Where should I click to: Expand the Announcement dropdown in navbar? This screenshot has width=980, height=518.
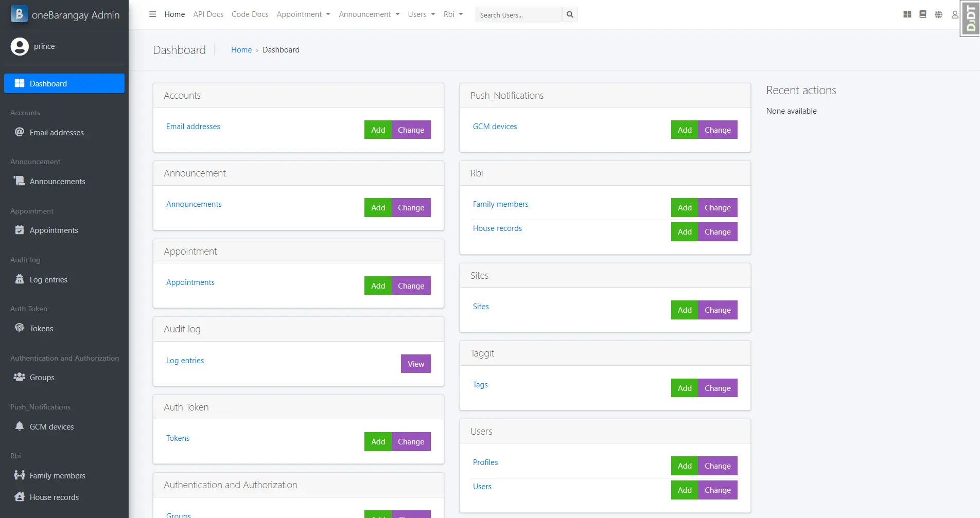coord(369,14)
